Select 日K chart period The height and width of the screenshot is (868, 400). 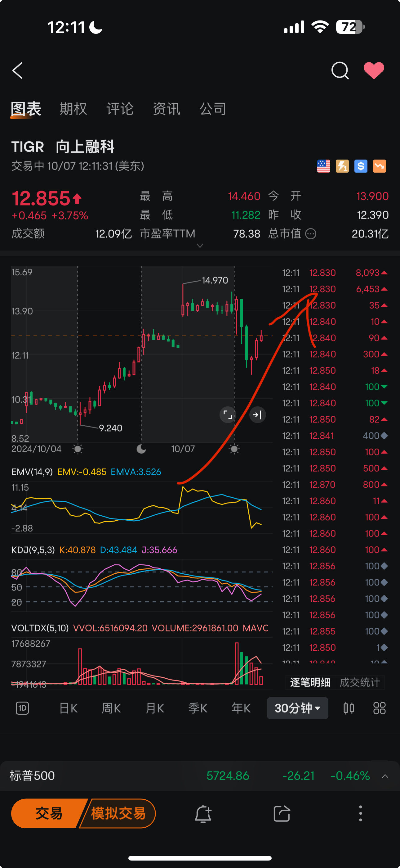point(69,708)
